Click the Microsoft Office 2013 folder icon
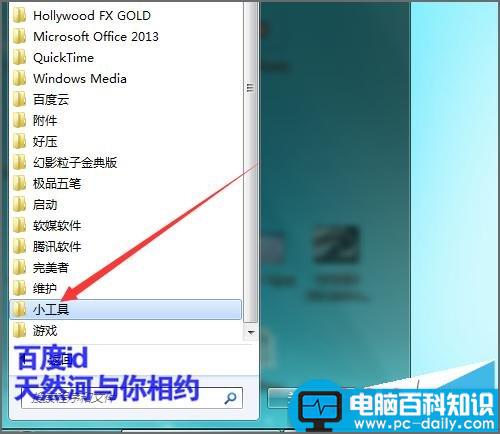This screenshot has width=500, height=434. (x=19, y=36)
